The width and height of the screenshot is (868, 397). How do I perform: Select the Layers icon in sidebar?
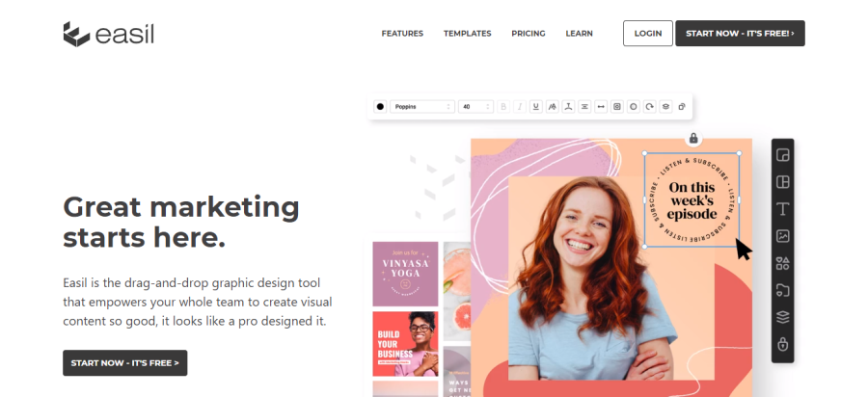coord(783,317)
